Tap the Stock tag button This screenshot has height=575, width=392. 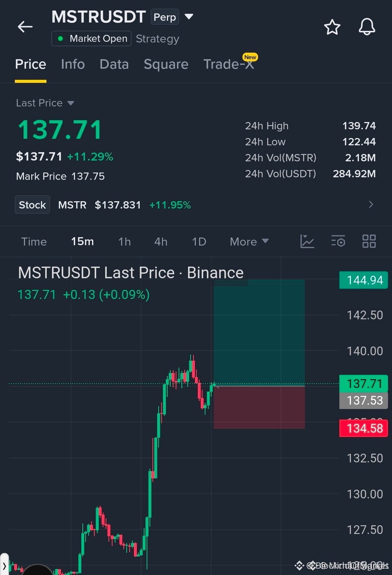point(32,205)
